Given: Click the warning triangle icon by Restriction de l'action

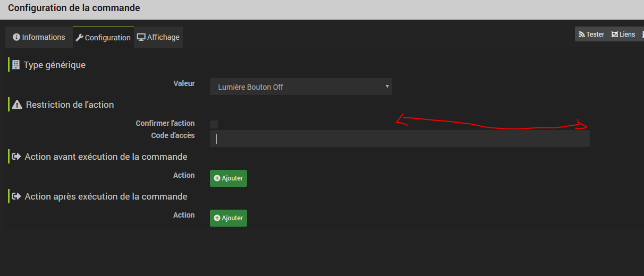Looking at the screenshot, I should pyautogui.click(x=17, y=105).
